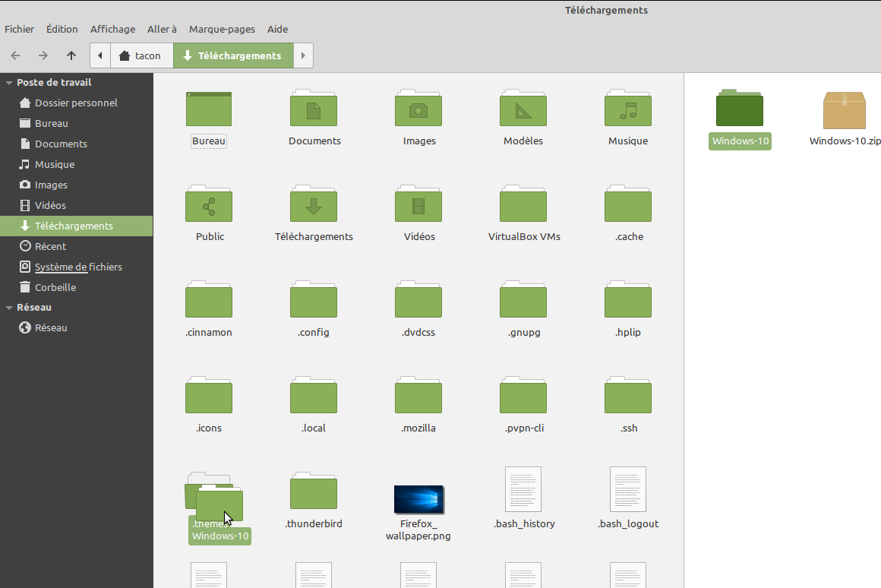Open Corbeille in the sidebar

pos(55,287)
